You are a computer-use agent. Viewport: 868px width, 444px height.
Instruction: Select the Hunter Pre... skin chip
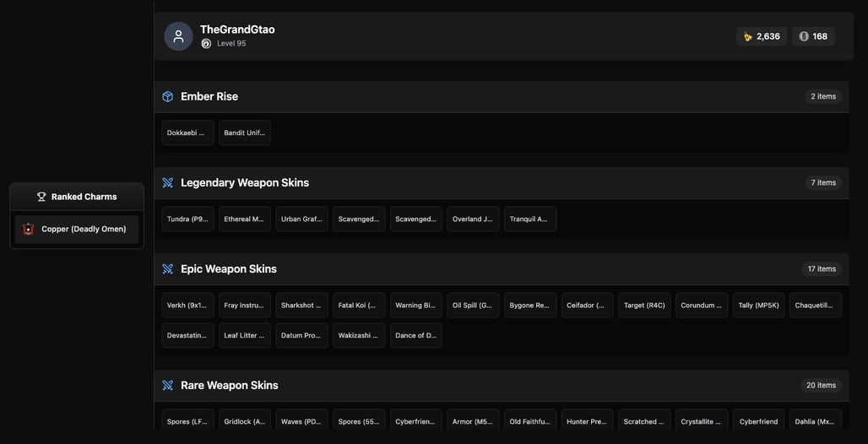[x=588, y=420]
